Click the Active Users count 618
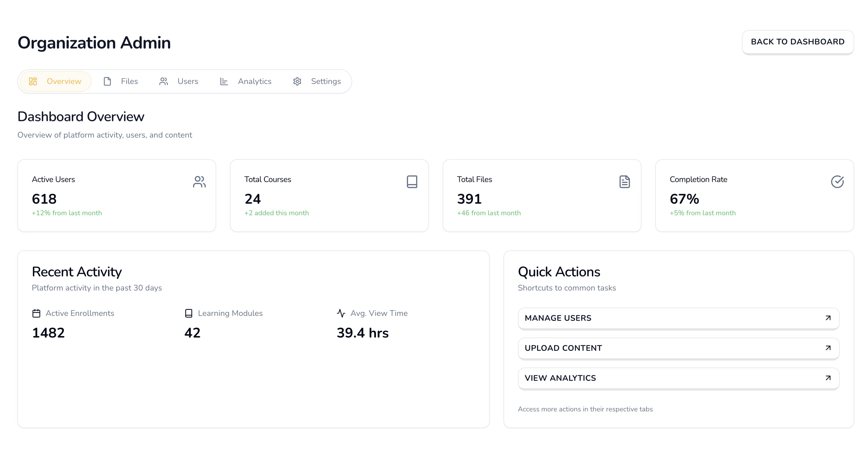Viewport: 868px width, 461px height. point(44,199)
